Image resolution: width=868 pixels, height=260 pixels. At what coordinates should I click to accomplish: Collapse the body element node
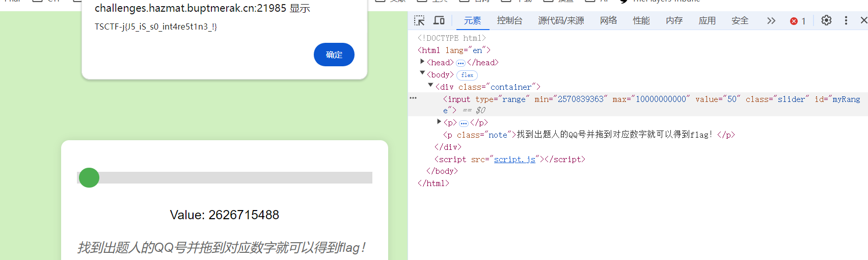[x=422, y=73]
